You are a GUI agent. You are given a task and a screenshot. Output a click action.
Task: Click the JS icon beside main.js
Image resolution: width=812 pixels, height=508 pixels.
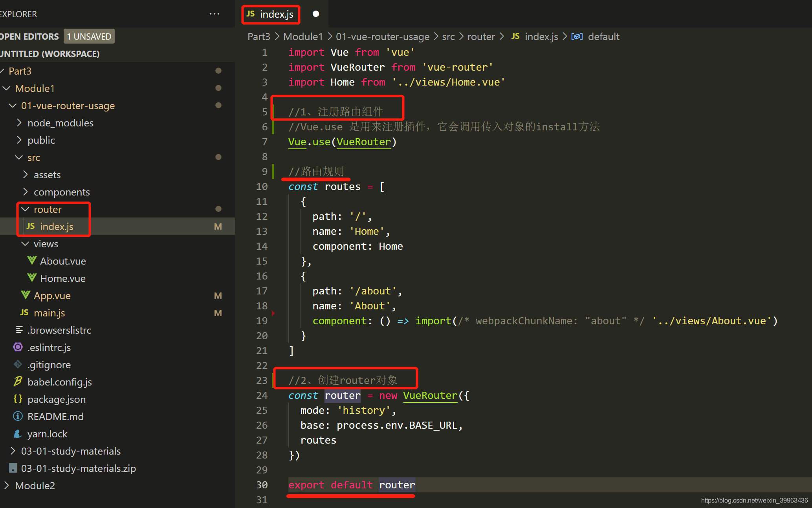[24, 312]
